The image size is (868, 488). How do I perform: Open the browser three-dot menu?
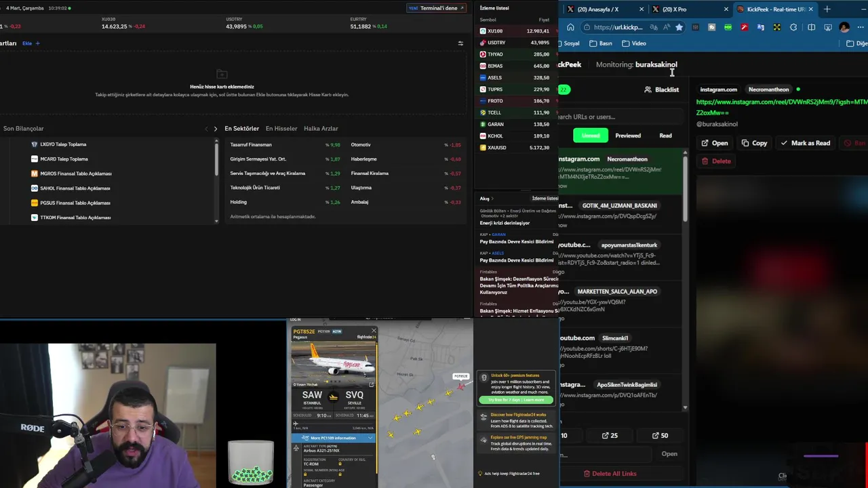click(862, 27)
